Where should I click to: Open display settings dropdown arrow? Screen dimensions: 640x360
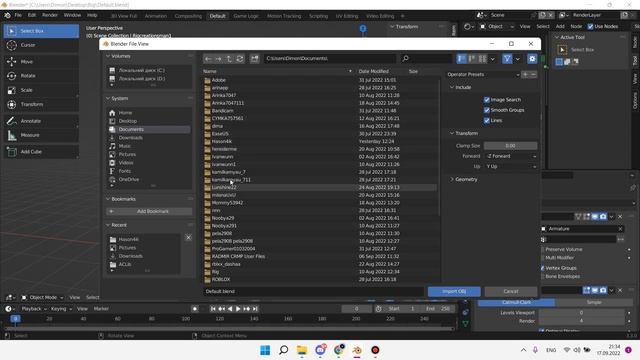[493, 59]
